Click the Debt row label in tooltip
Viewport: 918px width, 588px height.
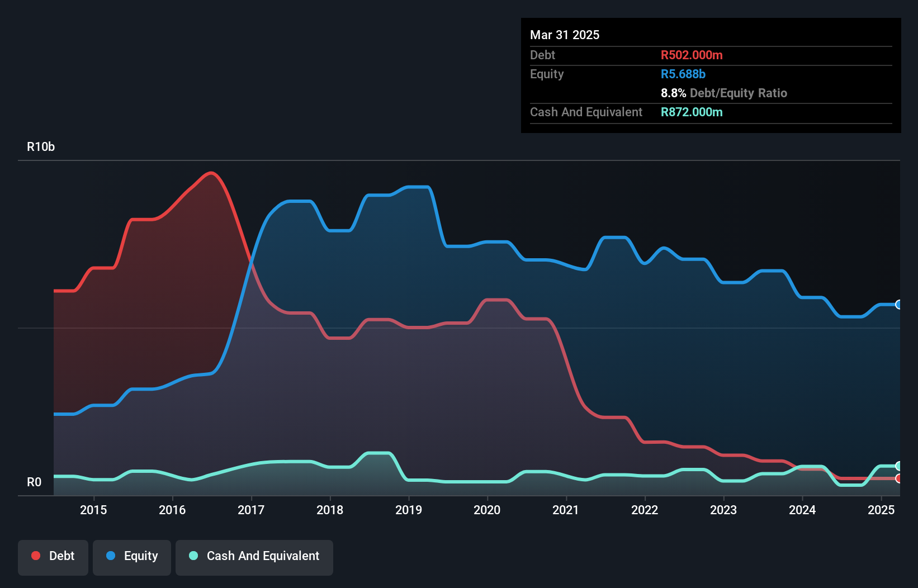[x=542, y=55]
